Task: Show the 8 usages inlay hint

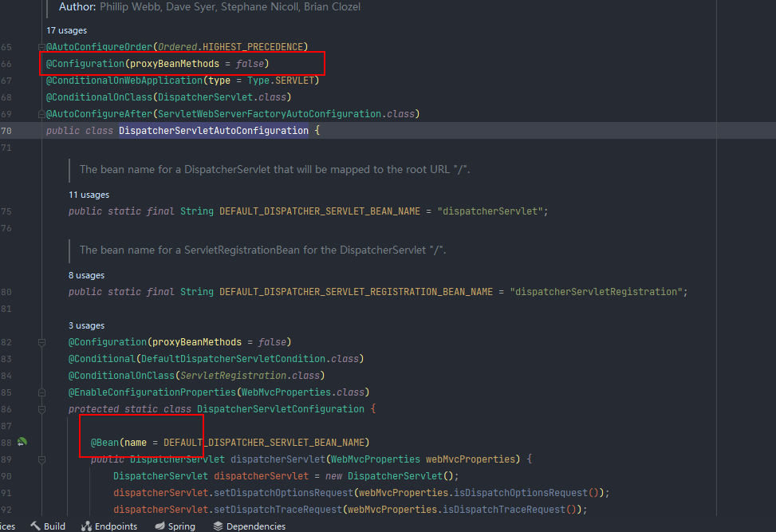Action: tap(86, 276)
